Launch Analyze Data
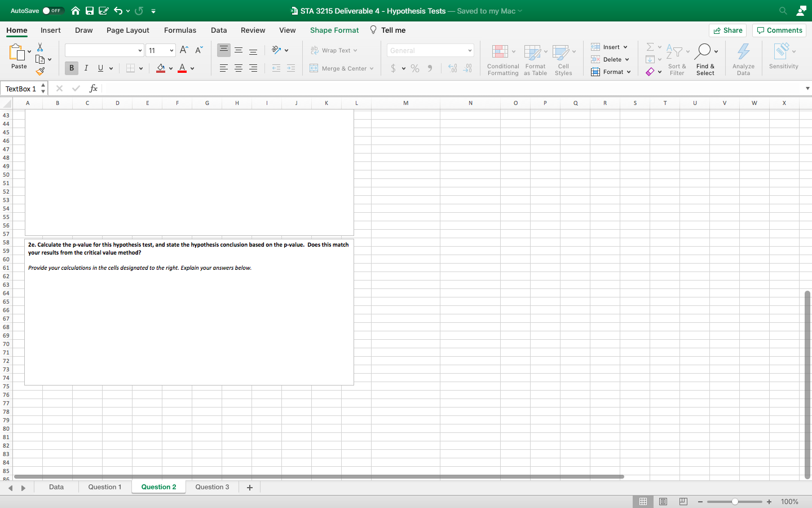This screenshot has height=508, width=812. pos(744,60)
